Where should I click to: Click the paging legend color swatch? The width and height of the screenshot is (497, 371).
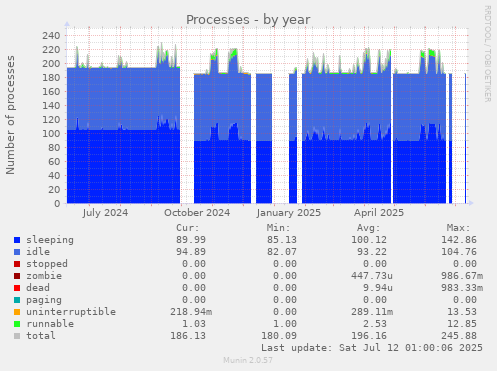(x=17, y=300)
